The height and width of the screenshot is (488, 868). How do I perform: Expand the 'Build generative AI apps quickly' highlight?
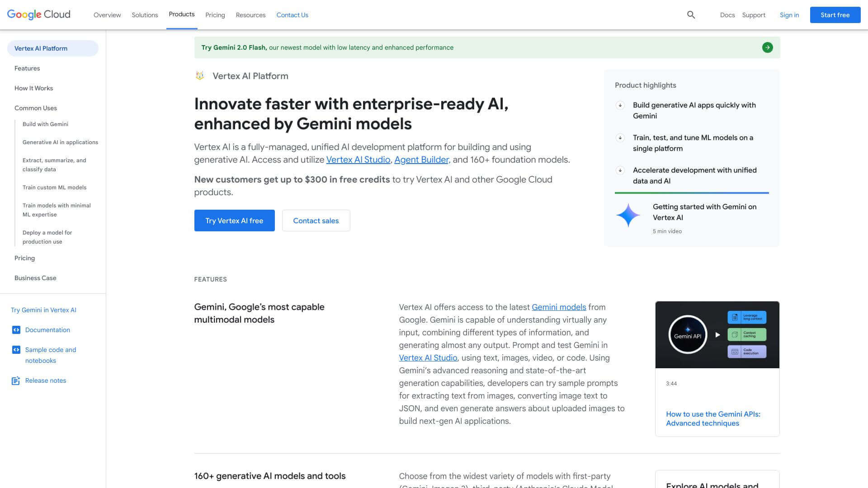coord(620,105)
